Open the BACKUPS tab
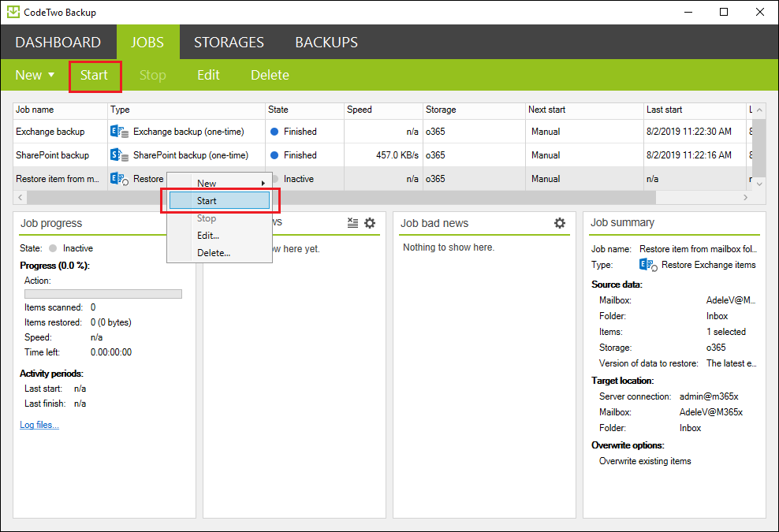 (326, 43)
